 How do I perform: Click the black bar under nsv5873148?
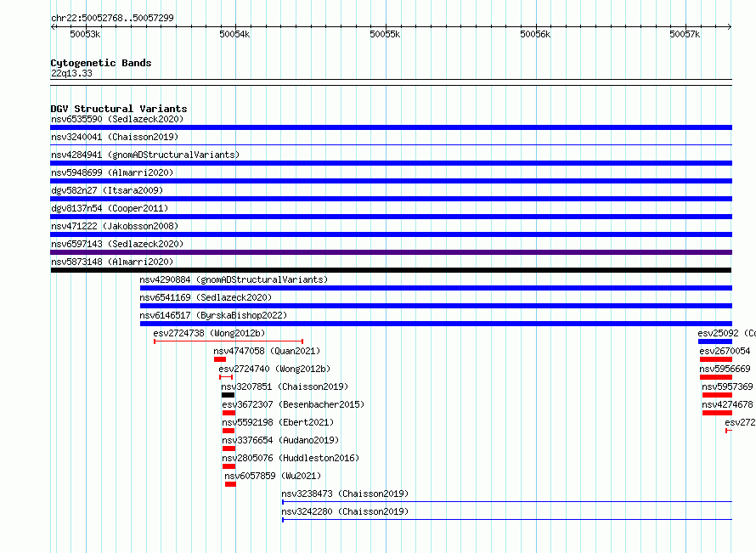[391, 270]
